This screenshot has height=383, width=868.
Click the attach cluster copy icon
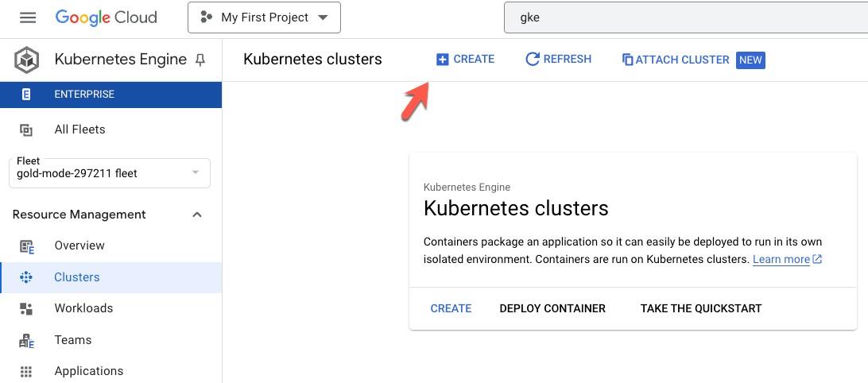tap(628, 60)
